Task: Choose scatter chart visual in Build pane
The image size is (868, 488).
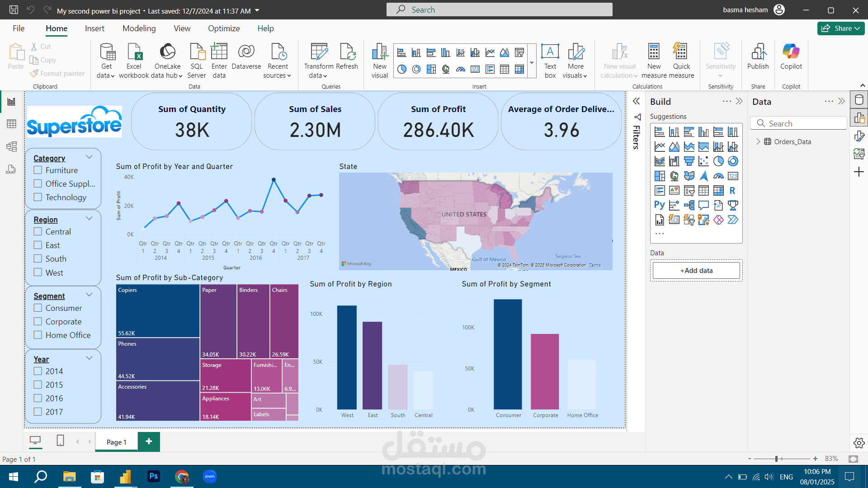Action: click(703, 161)
